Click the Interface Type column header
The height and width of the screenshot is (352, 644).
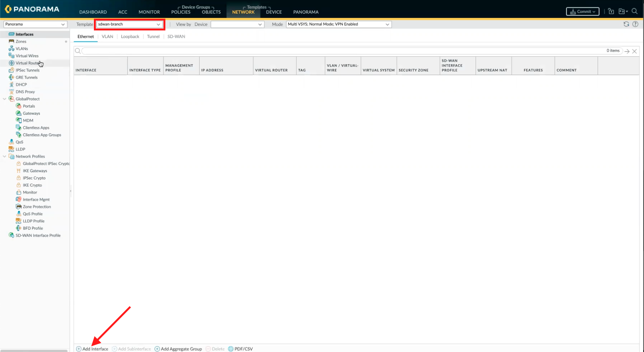[x=145, y=66]
